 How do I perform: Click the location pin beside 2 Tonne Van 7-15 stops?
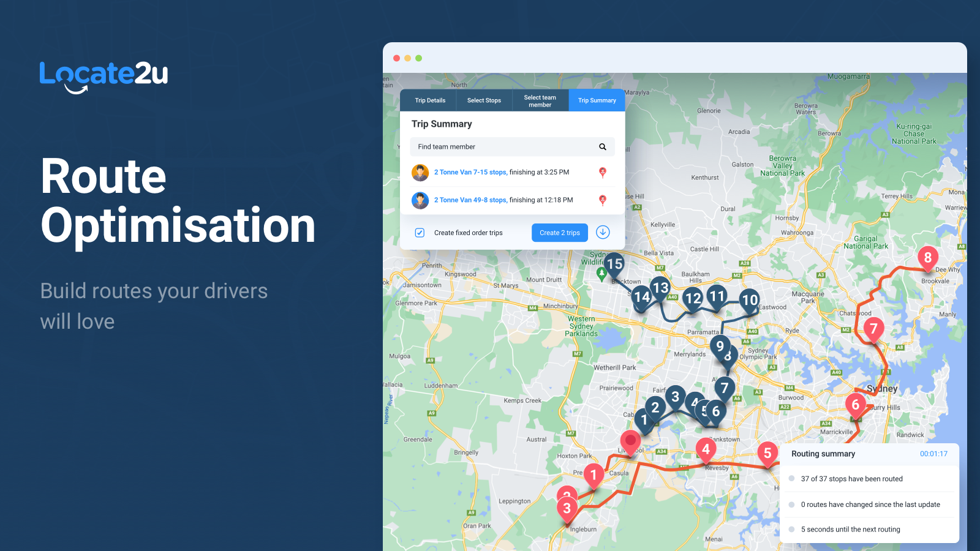tap(603, 172)
